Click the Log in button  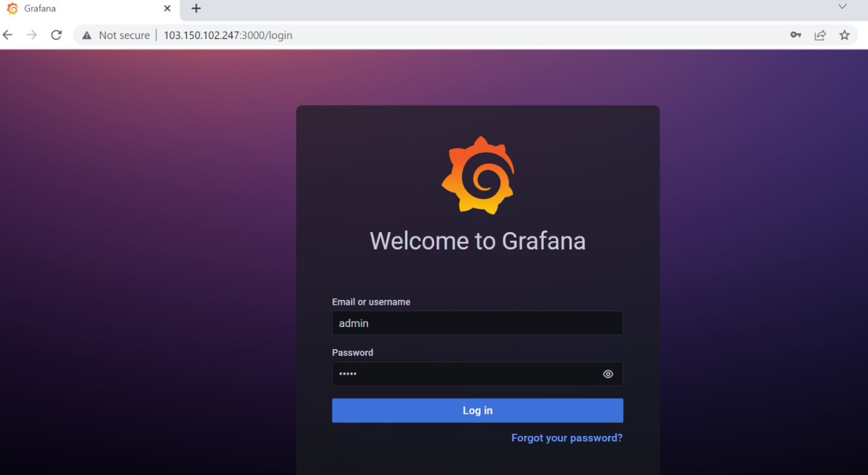point(478,411)
